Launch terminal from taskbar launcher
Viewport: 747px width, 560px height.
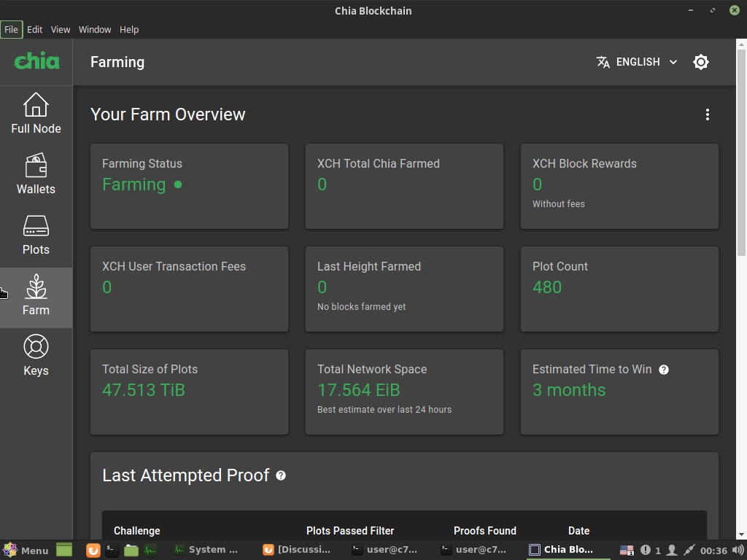coord(112,550)
